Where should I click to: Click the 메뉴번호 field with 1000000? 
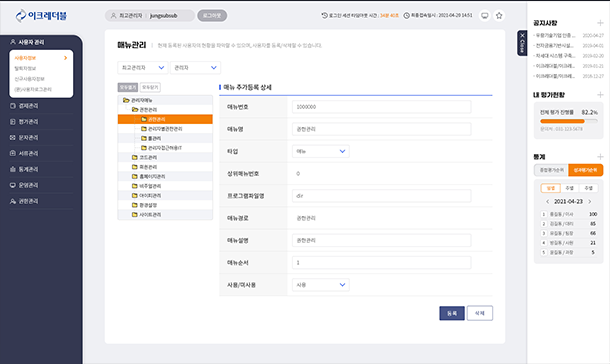(x=382, y=107)
